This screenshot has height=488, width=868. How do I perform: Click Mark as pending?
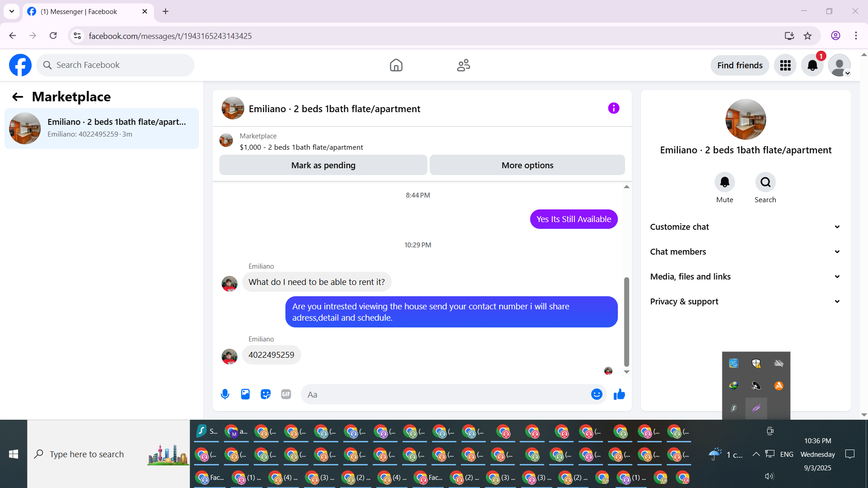coord(323,165)
